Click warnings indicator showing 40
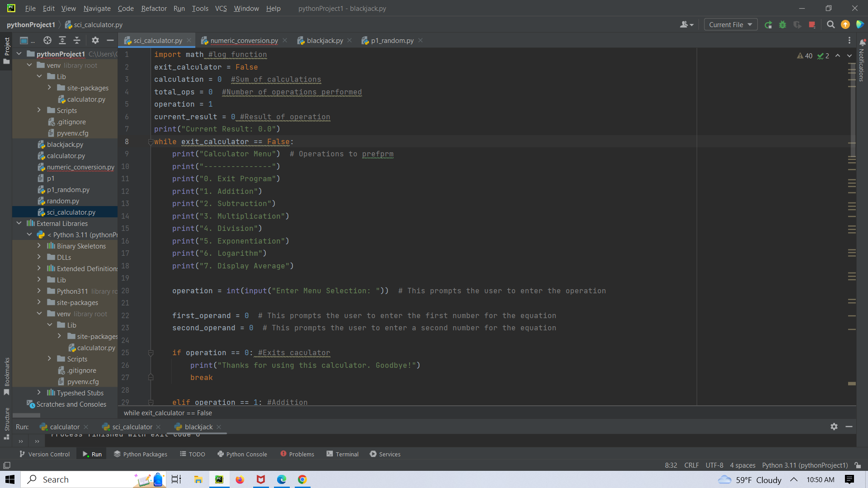868x488 pixels. (x=805, y=56)
